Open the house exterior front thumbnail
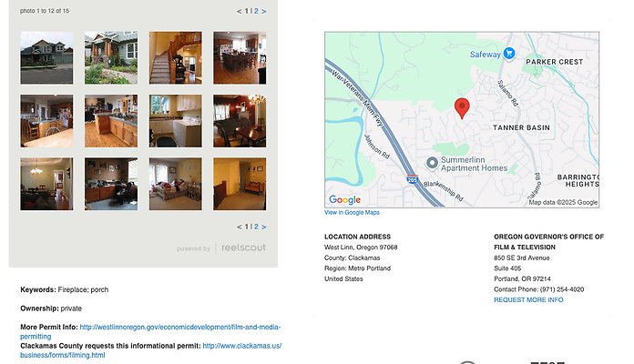This screenshot has width=634, height=364. (x=46, y=57)
